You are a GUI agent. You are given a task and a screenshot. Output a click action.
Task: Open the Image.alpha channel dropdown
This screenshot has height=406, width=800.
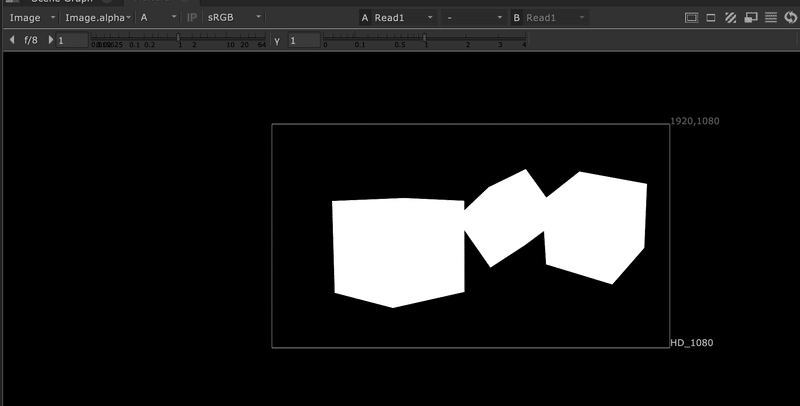pyautogui.click(x=97, y=18)
